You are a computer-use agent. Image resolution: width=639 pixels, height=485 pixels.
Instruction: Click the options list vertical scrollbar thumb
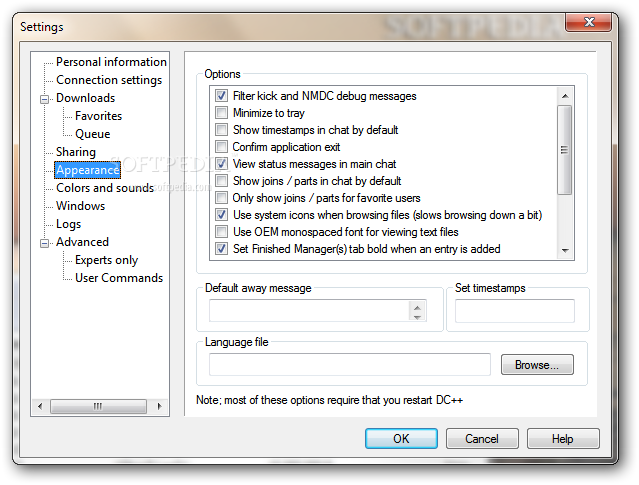[564, 150]
